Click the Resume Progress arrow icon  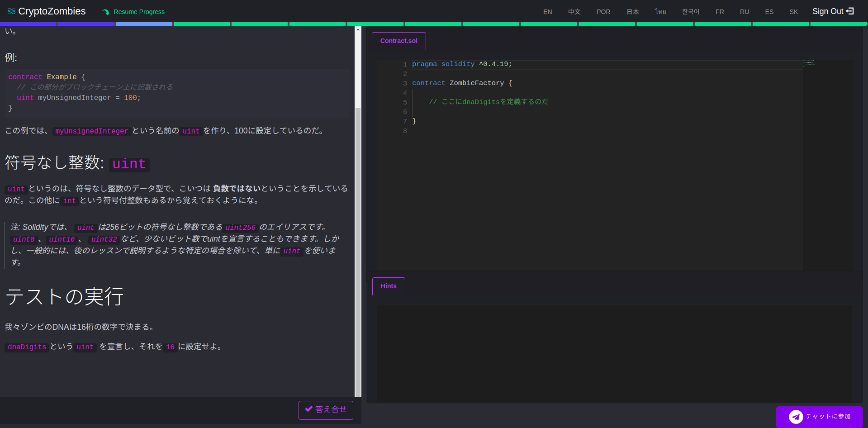pos(106,12)
